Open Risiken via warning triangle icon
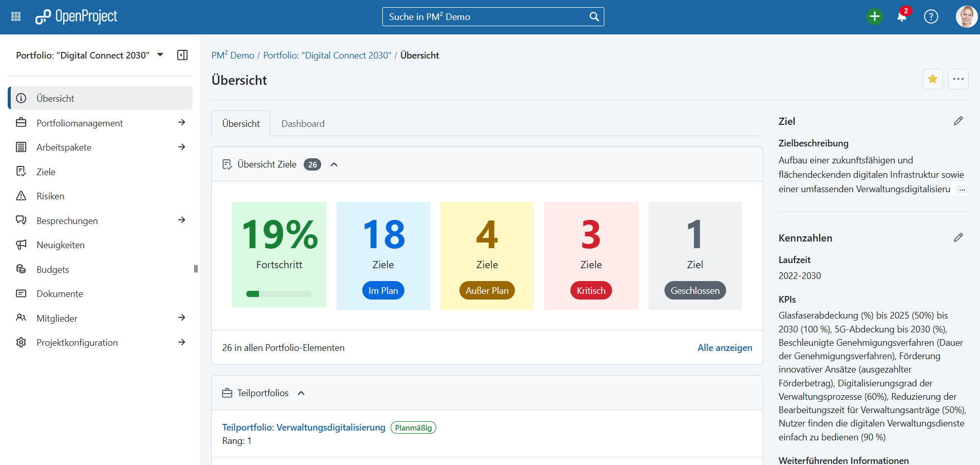This screenshot has width=980, height=465. click(x=21, y=196)
